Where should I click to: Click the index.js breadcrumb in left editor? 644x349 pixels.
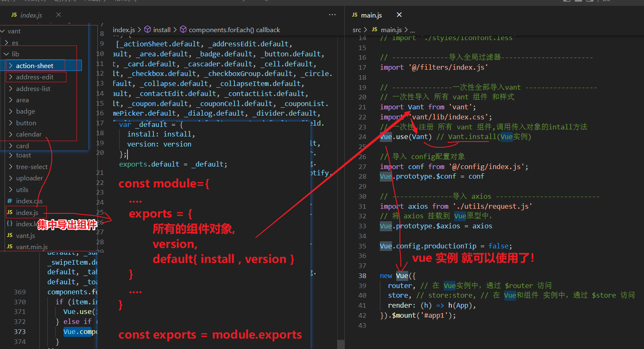pos(124,30)
